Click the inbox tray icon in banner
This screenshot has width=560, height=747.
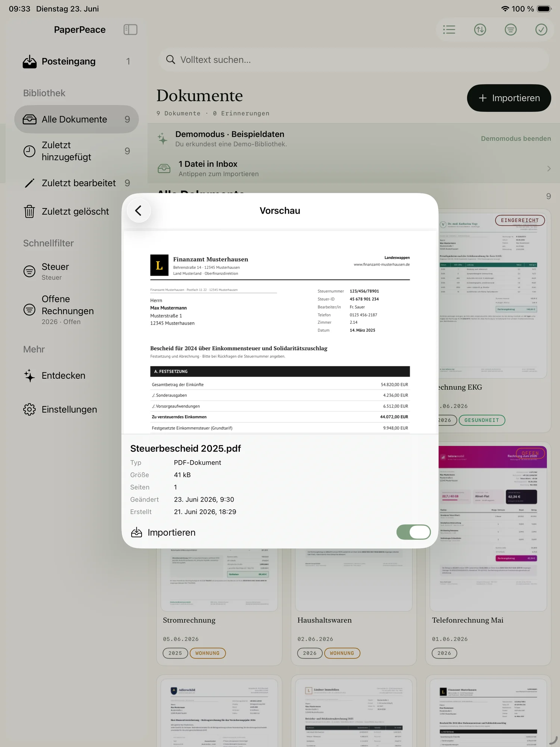pos(164,168)
